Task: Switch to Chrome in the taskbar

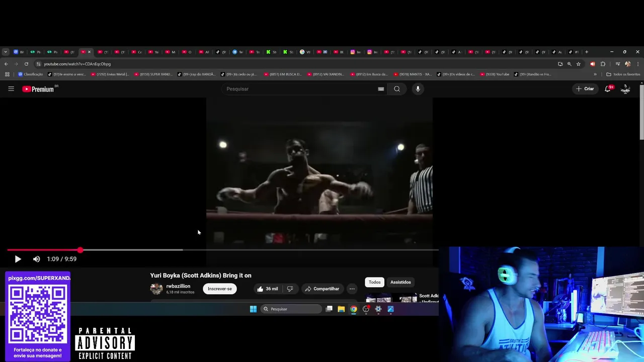Action: [x=354, y=309]
